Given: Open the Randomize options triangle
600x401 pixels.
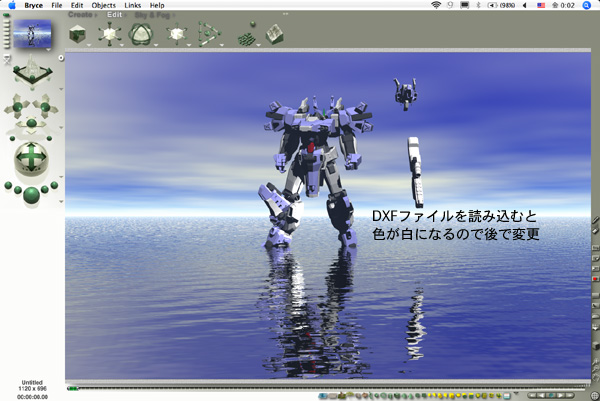Looking at the screenshot, I should (x=259, y=45).
